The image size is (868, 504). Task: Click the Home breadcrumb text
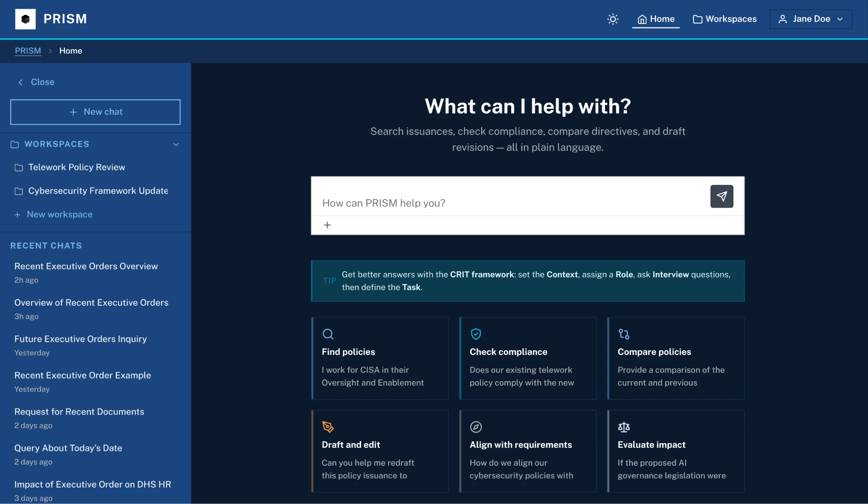pos(71,51)
